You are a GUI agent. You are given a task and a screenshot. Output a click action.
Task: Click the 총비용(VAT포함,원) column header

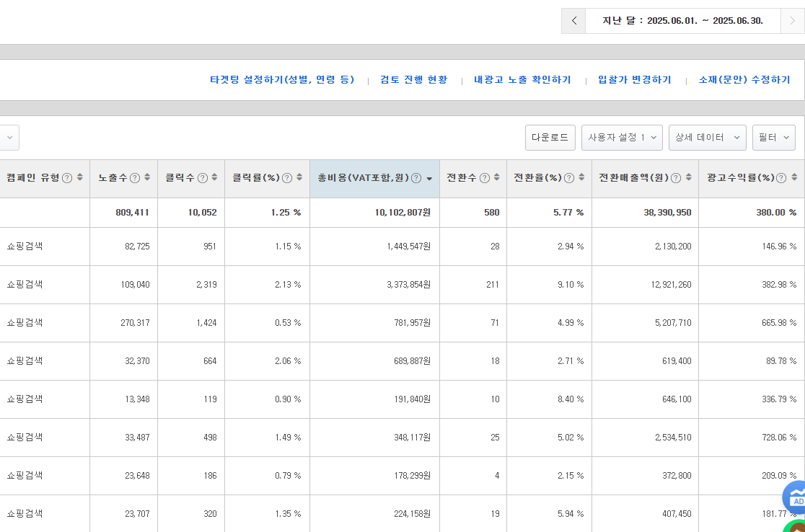[x=364, y=178]
